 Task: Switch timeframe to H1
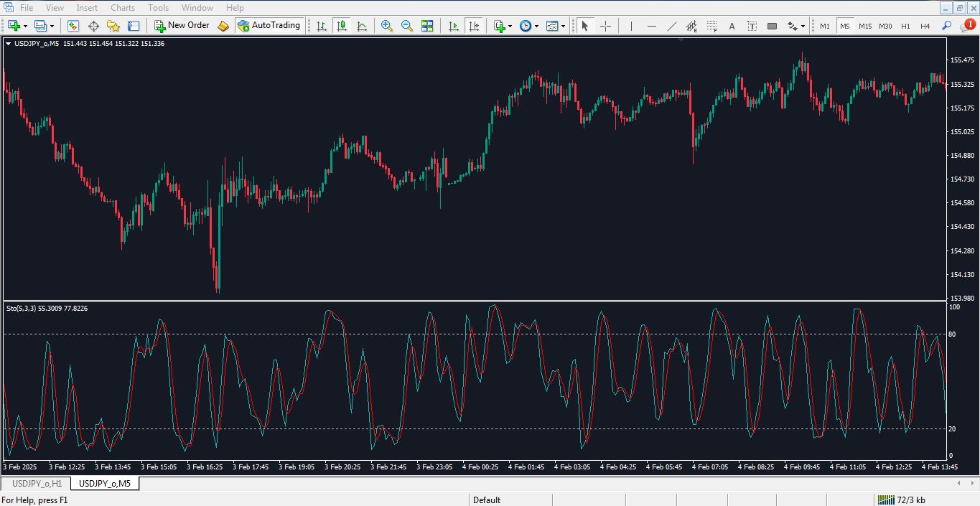tap(906, 26)
